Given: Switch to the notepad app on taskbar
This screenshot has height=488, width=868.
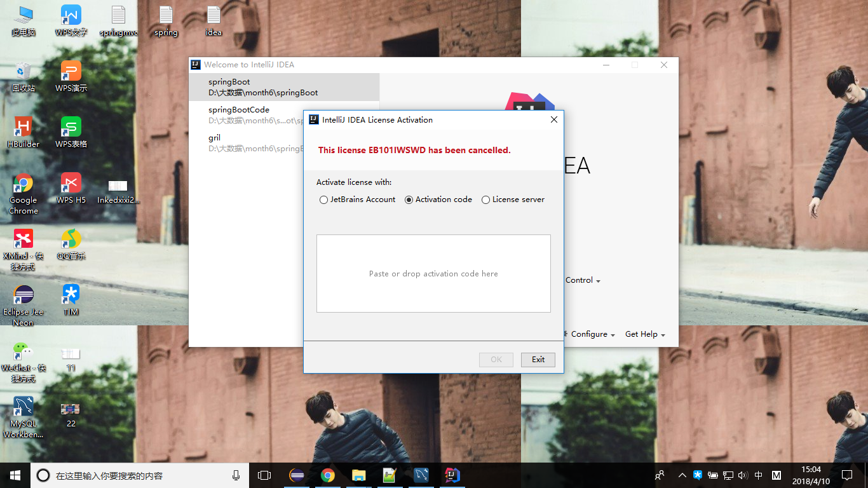Looking at the screenshot, I should (x=390, y=475).
